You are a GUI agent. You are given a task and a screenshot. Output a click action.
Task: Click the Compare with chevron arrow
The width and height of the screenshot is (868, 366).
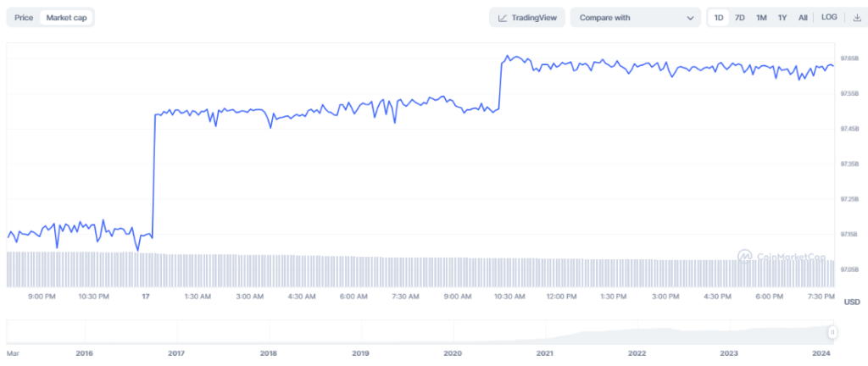689,18
